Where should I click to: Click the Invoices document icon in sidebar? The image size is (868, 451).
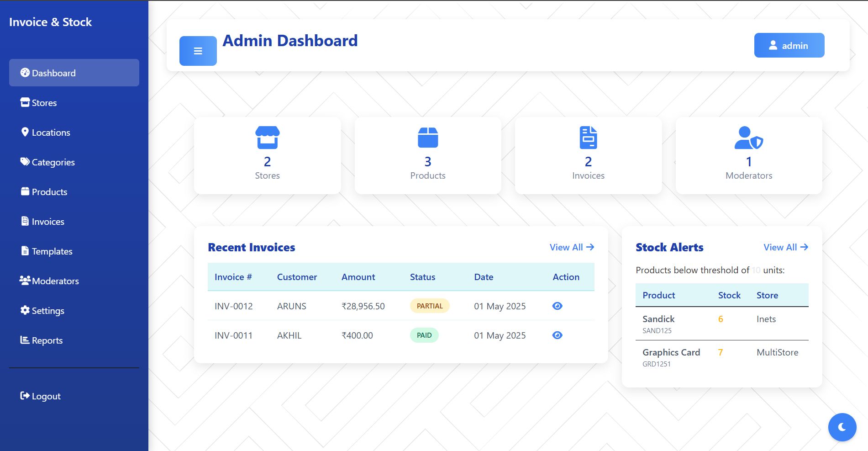pyautogui.click(x=25, y=221)
